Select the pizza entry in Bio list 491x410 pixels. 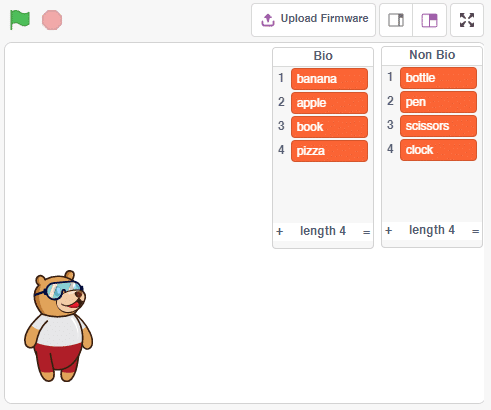point(329,151)
